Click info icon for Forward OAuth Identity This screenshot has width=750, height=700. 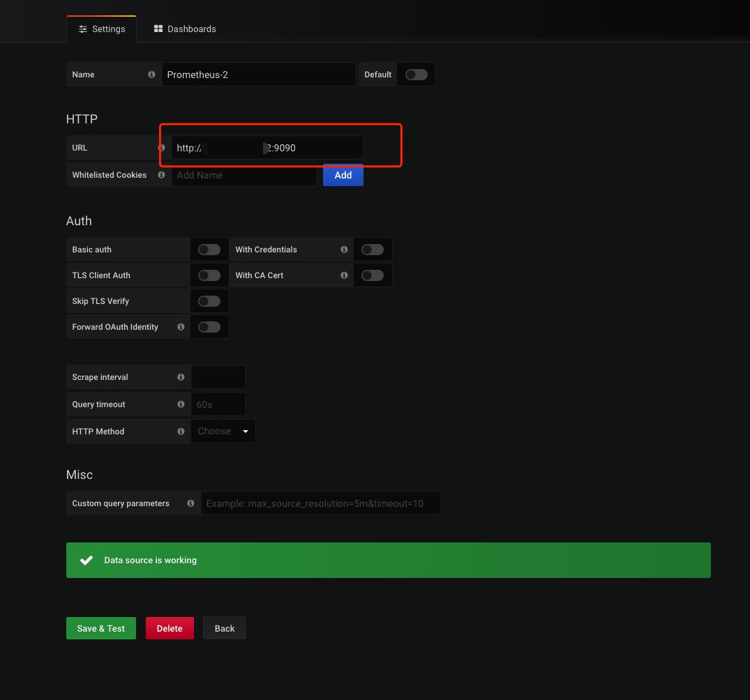(181, 327)
